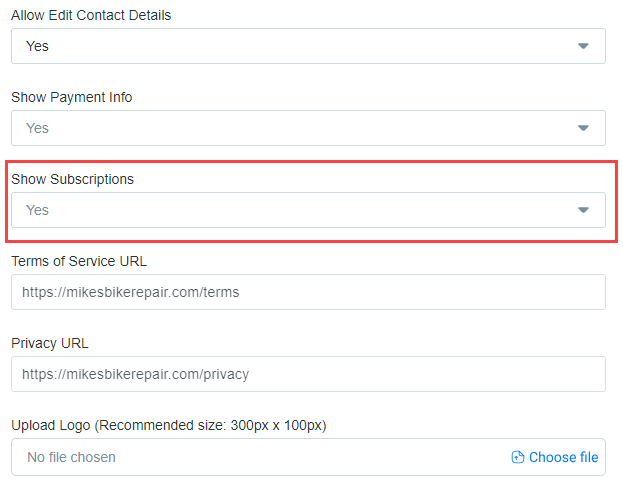Click the Choose file link

pyautogui.click(x=563, y=458)
